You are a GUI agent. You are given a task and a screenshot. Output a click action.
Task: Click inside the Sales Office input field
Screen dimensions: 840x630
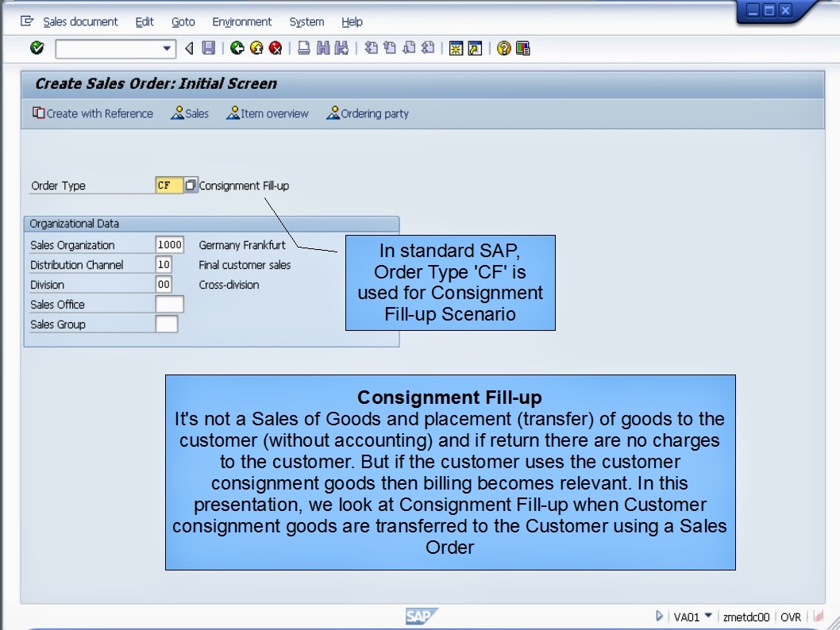point(169,303)
